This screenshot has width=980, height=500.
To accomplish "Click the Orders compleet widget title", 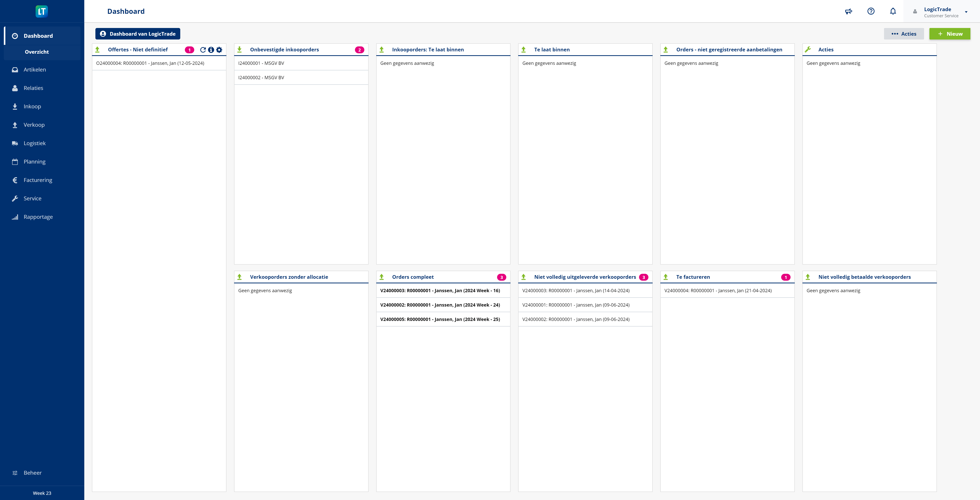I will (x=413, y=277).
